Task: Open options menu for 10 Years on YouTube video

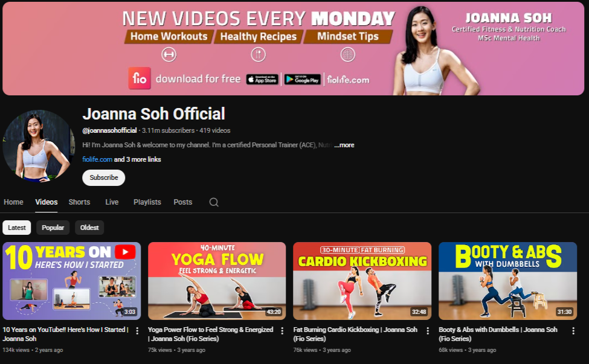Action: coord(137,331)
